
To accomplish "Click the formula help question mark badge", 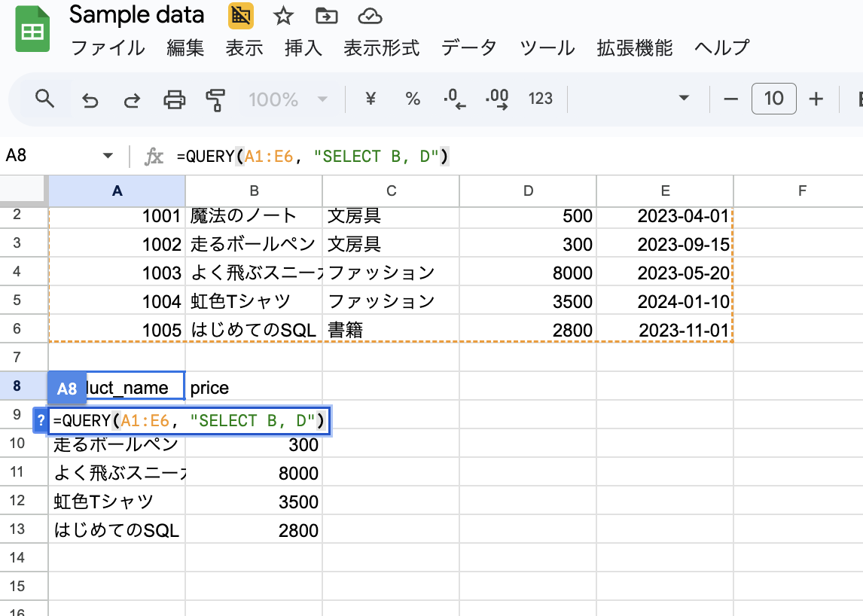I will 41,422.
